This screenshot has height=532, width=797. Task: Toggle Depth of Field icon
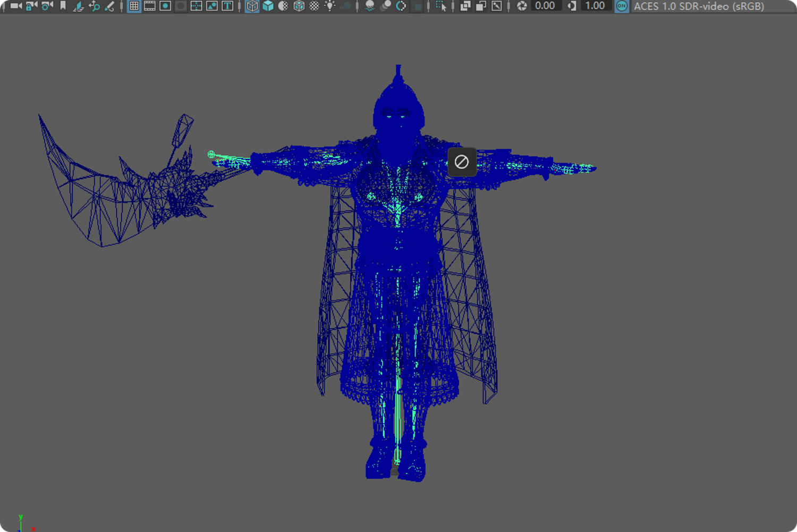click(417, 6)
